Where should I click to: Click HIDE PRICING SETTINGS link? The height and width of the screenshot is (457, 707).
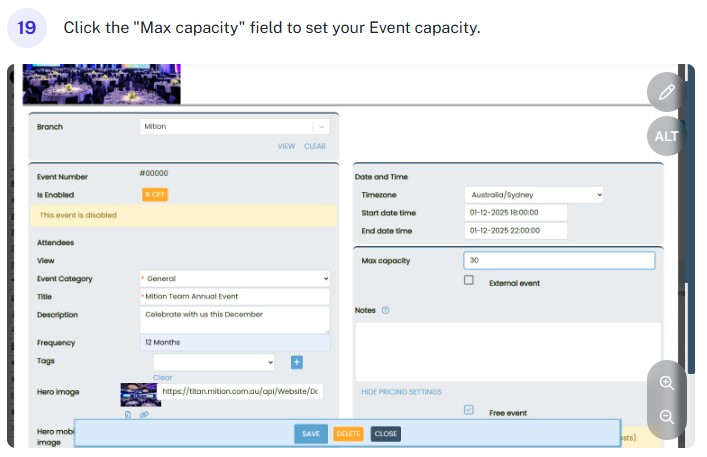click(401, 392)
